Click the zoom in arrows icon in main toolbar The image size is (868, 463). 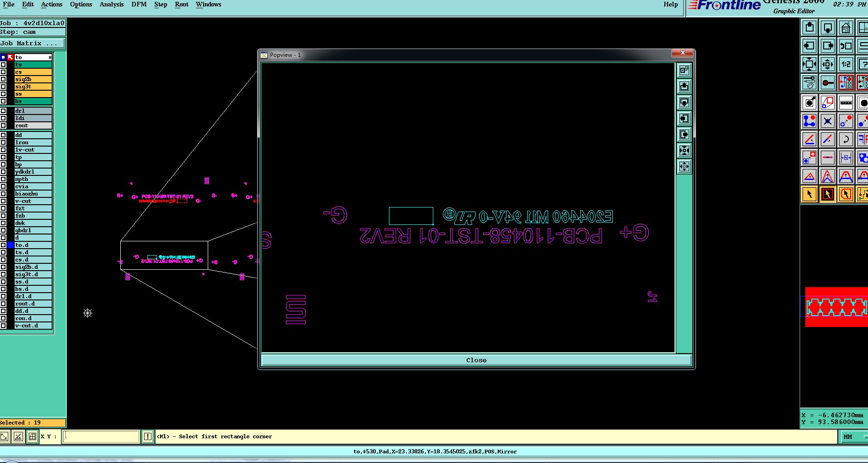(828, 64)
